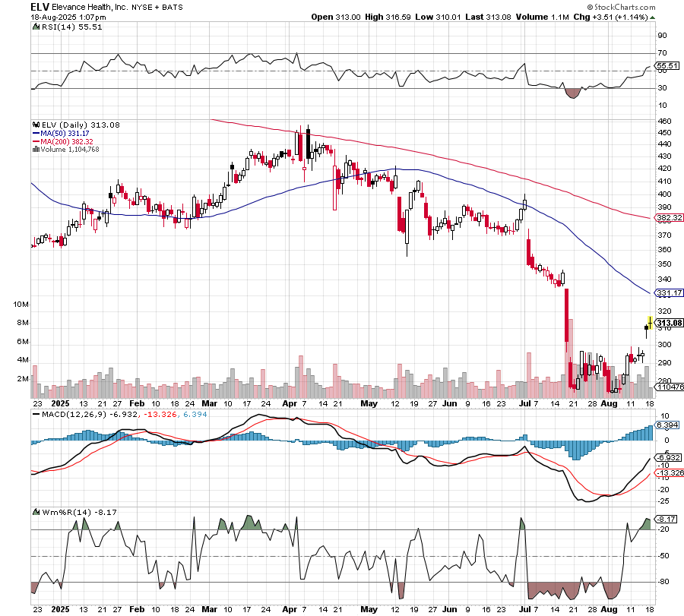Click the 70 overbought RSI axis label
This screenshot has width=684, height=616.
coord(662,52)
